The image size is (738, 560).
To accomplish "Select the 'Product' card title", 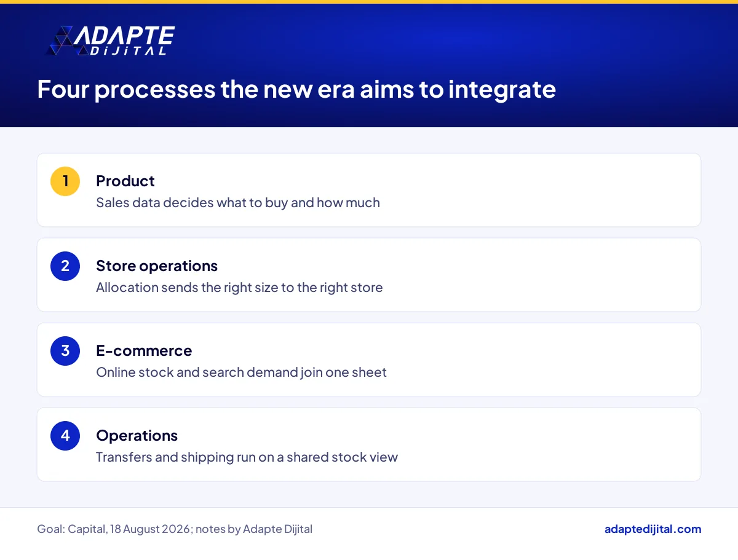I will 125,181.
